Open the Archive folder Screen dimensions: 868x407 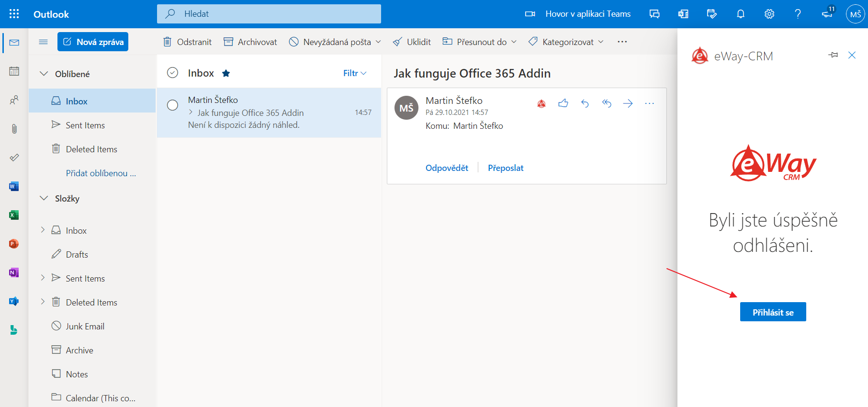coord(92,350)
